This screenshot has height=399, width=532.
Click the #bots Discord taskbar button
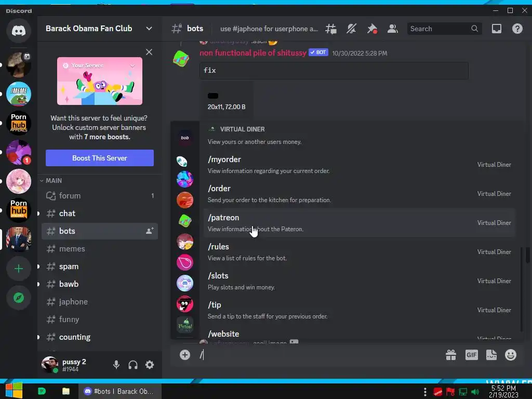tap(119, 391)
